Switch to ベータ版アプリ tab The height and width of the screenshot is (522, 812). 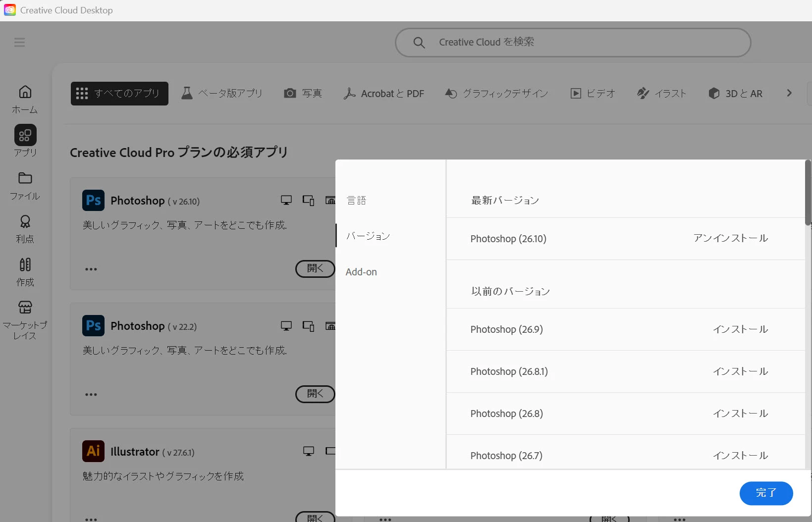[x=222, y=93]
